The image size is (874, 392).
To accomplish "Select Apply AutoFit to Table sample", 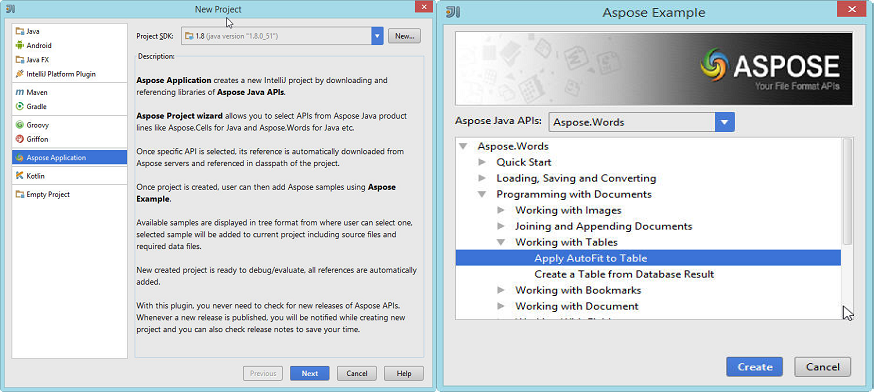I will tap(648, 258).
